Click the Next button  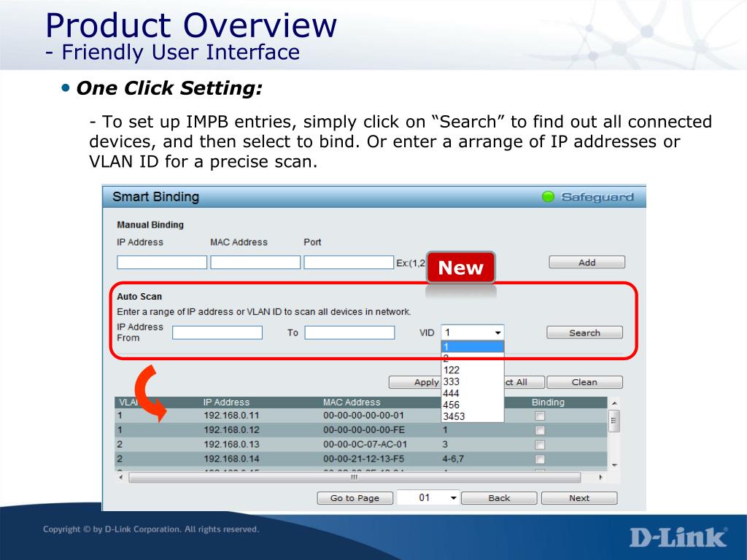tap(579, 497)
